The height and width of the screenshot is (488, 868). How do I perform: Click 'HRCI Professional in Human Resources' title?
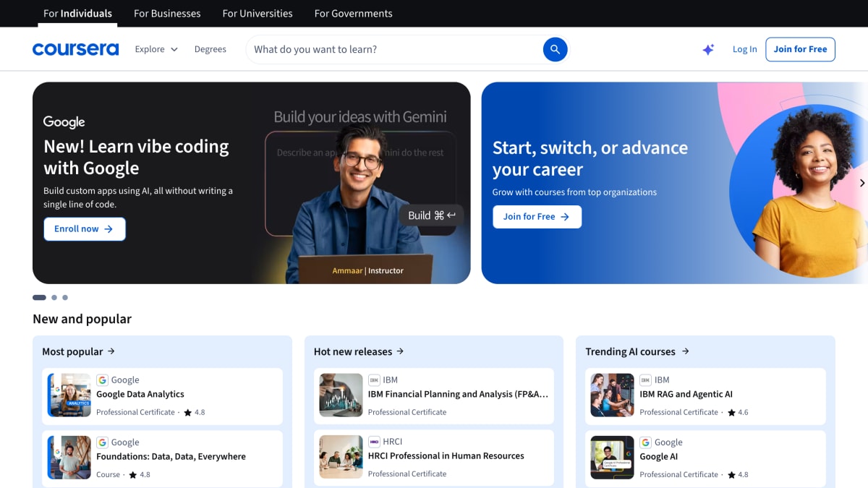click(446, 455)
